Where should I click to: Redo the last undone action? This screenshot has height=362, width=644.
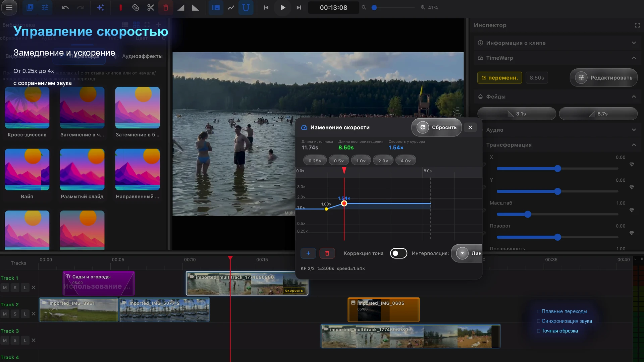point(80,7)
